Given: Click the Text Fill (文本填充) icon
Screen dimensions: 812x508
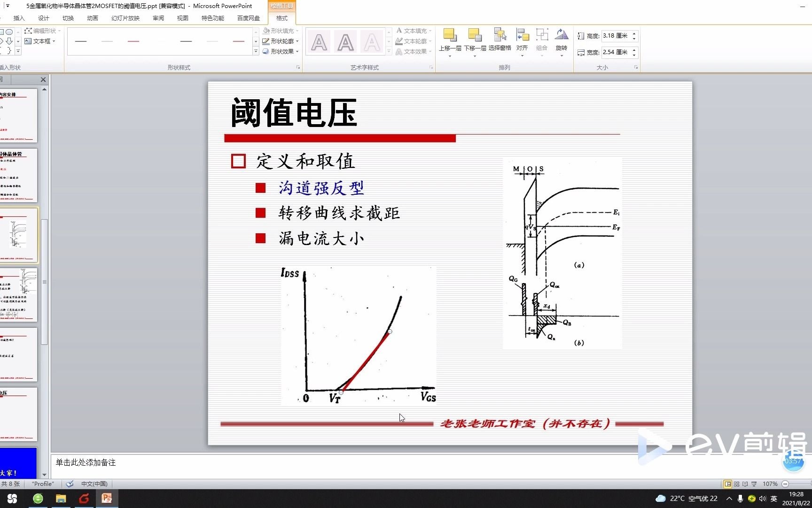Looking at the screenshot, I should coord(399,31).
